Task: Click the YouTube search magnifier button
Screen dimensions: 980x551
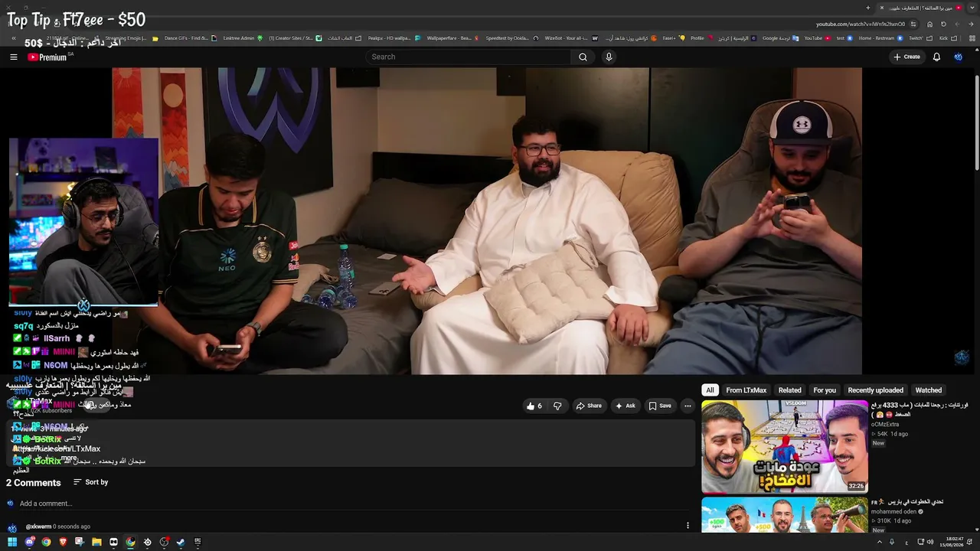Action: (x=583, y=57)
